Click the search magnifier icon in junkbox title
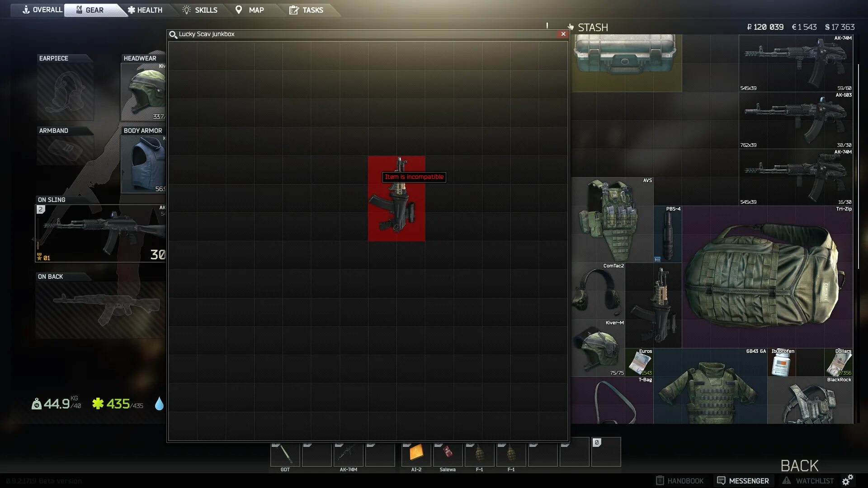 click(173, 34)
